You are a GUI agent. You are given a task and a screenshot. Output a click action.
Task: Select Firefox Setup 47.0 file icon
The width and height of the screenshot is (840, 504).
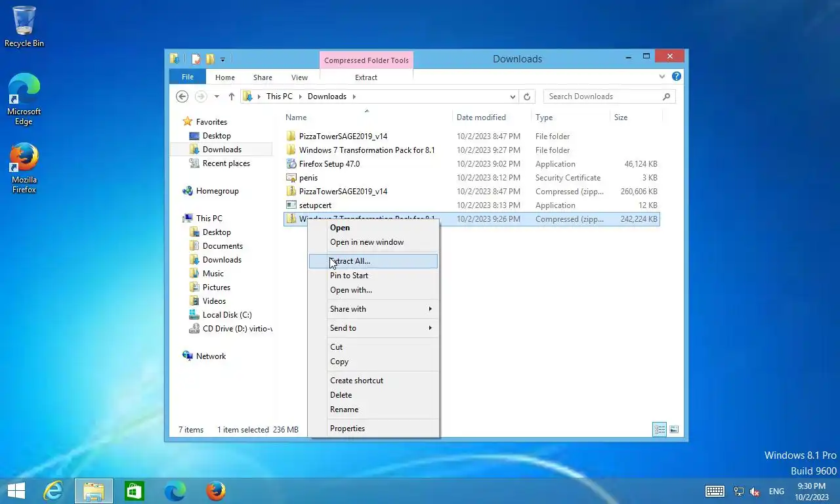(x=291, y=164)
